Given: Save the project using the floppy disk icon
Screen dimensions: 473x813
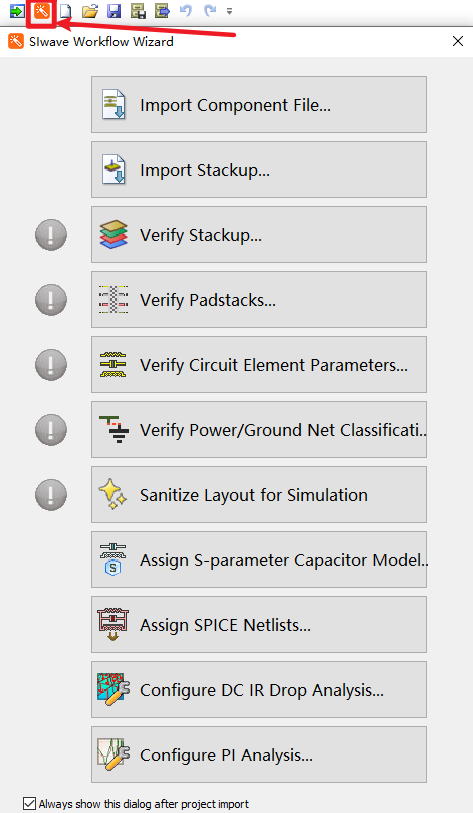Looking at the screenshot, I should pyautogui.click(x=114, y=10).
